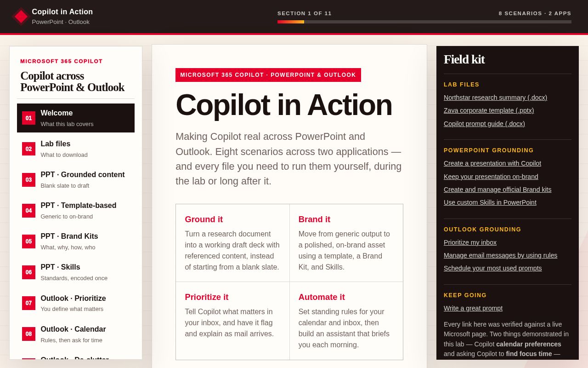Click the Copilot across PowerPoint & Outlook title

point(72,81)
